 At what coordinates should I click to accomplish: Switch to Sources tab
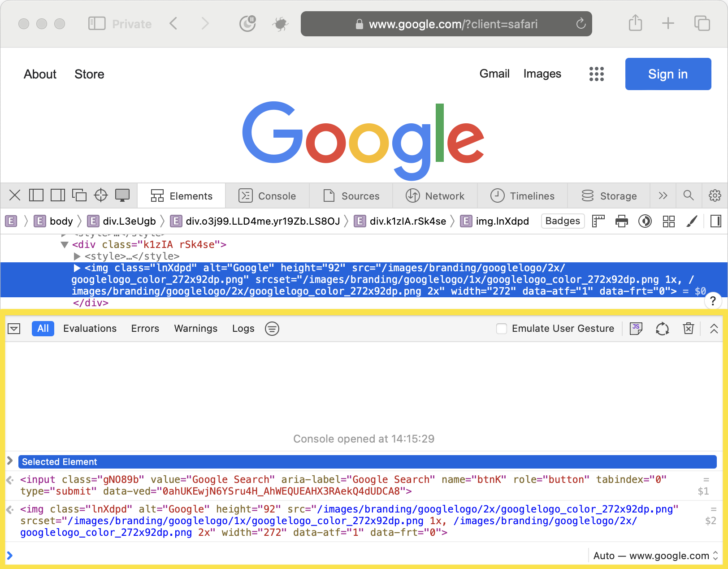(x=351, y=196)
